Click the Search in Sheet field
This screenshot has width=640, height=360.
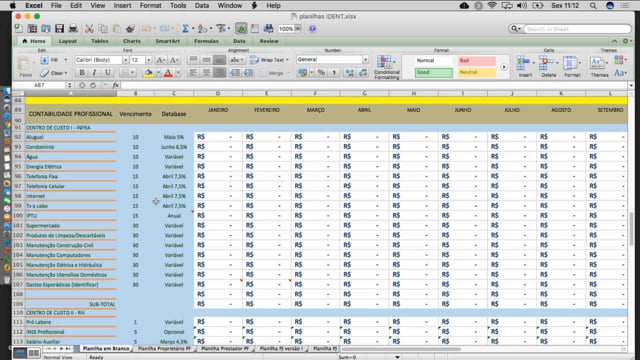tap(577, 29)
